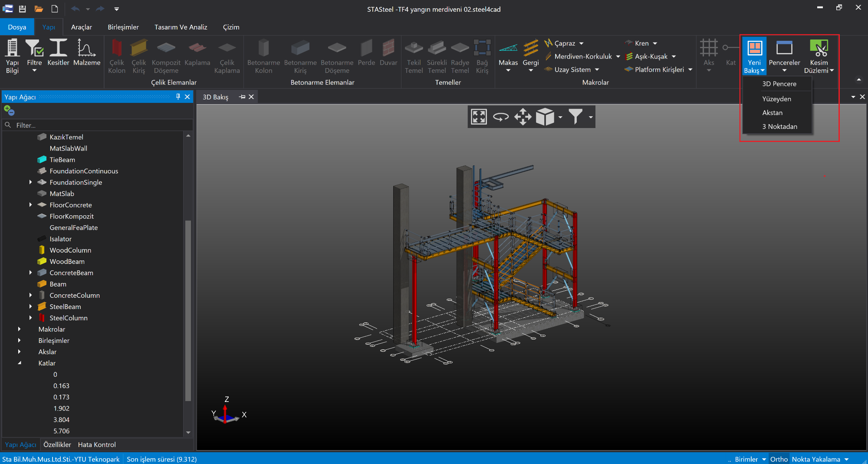Toggle Ortho mode in status bar
868x464 pixels.
(x=779, y=459)
